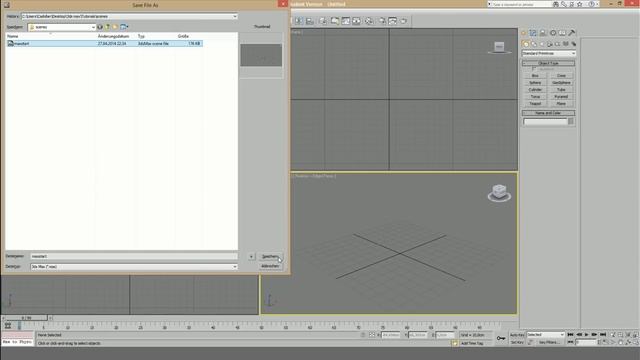Toggle Auto Key mode
The width and height of the screenshot is (640, 360).
pos(517,335)
